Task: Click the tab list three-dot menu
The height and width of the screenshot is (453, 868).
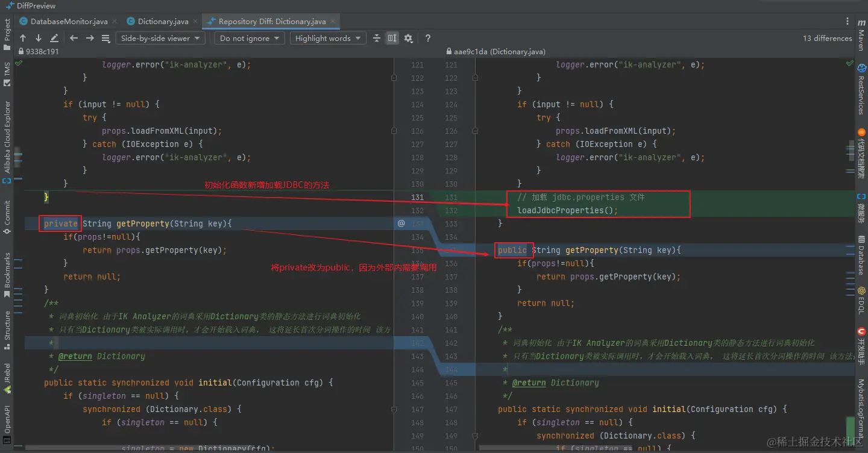Action: [848, 21]
